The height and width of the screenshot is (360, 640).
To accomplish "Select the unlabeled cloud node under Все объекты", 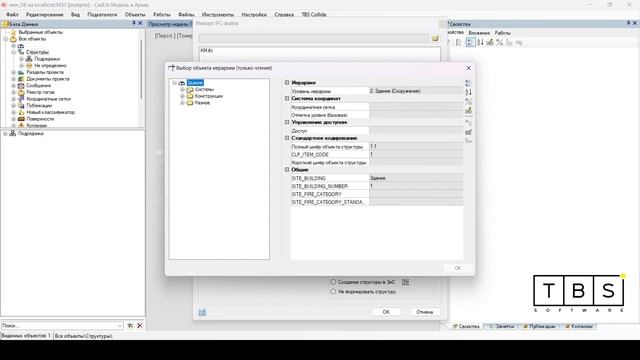I will [21, 46].
